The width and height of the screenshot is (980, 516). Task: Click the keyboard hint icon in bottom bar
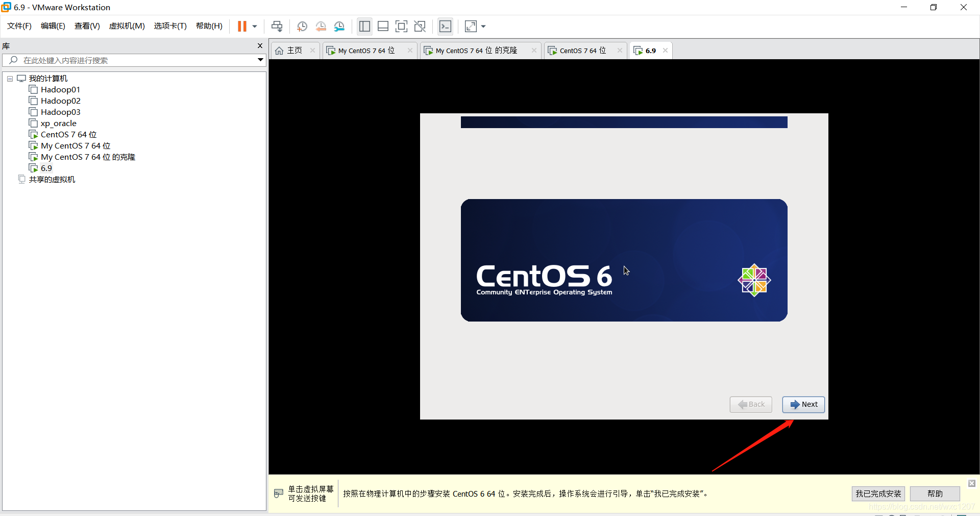pyautogui.click(x=279, y=493)
